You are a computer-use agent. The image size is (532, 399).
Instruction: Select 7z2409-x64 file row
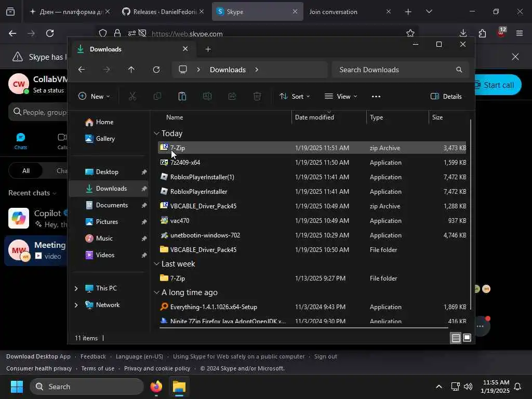click(312, 163)
